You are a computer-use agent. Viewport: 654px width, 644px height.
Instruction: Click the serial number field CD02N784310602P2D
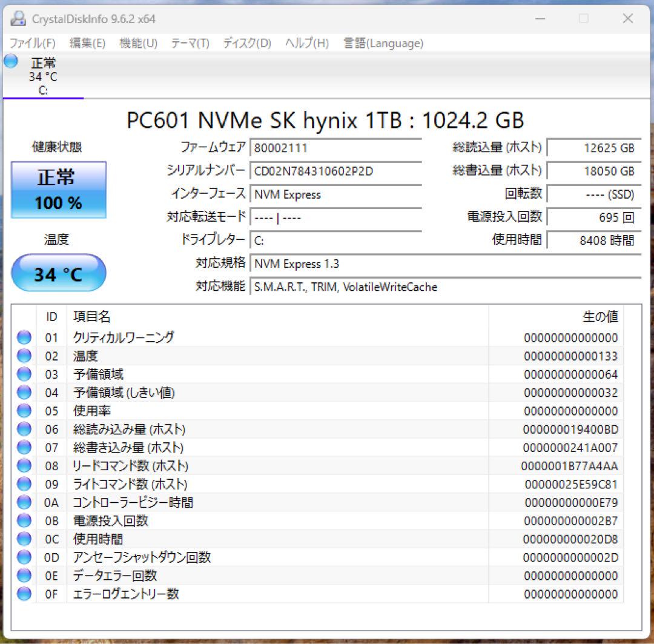click(335, 171)
